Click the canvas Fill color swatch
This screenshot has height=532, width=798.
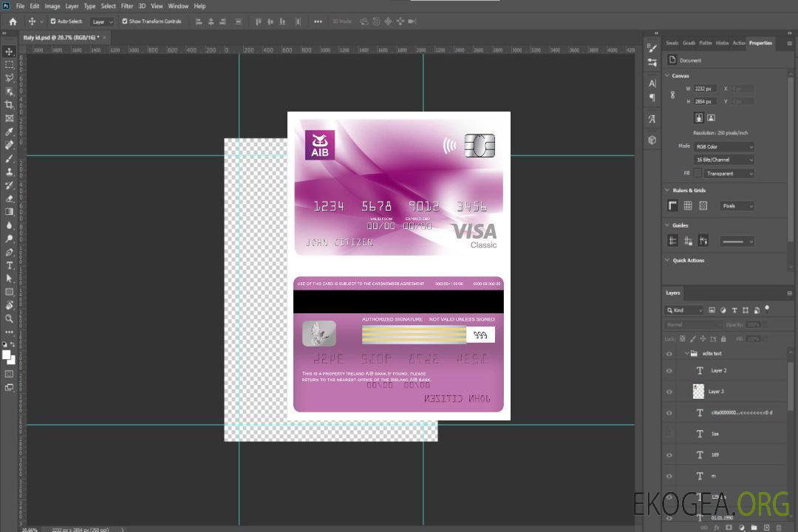pos(698,174)
